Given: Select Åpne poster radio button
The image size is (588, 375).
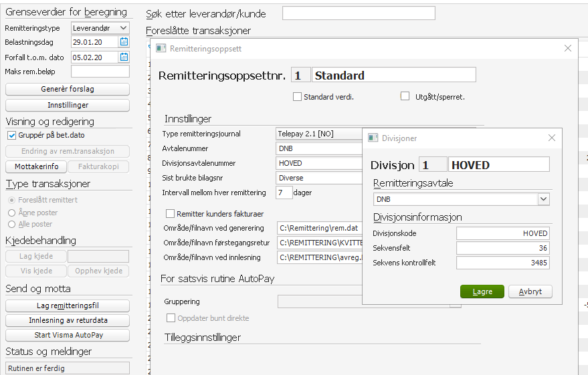Looking at the screenshot, I should [x=11, y=213].
